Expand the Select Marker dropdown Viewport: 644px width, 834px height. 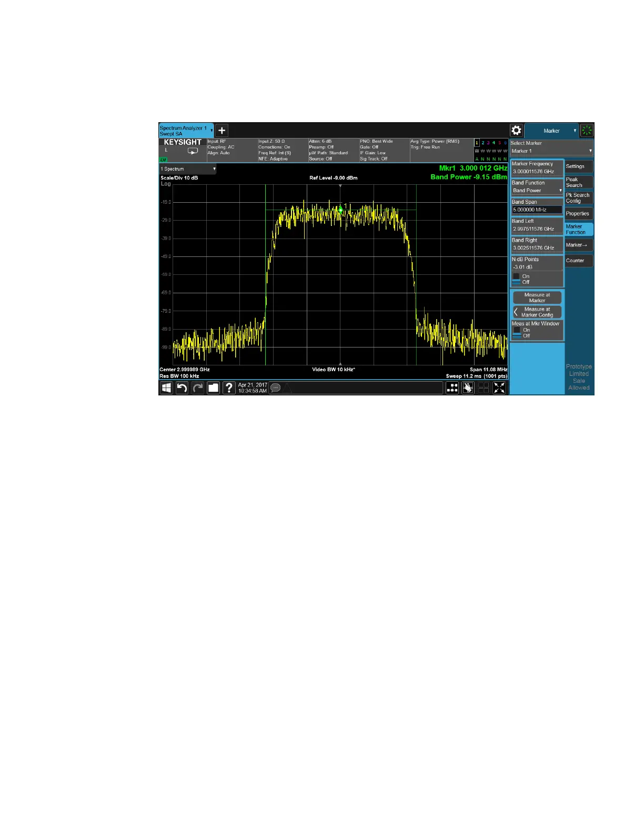coord(551,151)
